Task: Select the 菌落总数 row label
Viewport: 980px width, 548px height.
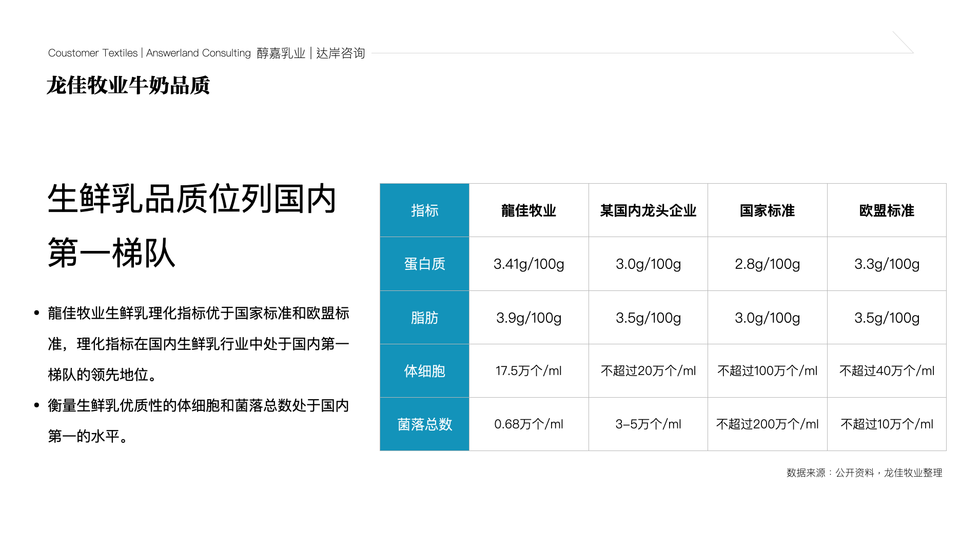Action: click(424, 424)
